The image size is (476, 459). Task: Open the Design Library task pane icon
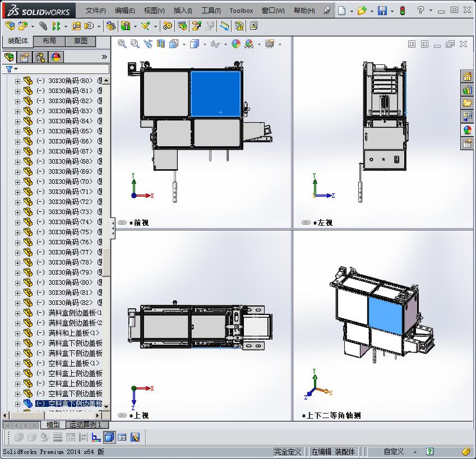click(x=468, y=90)
